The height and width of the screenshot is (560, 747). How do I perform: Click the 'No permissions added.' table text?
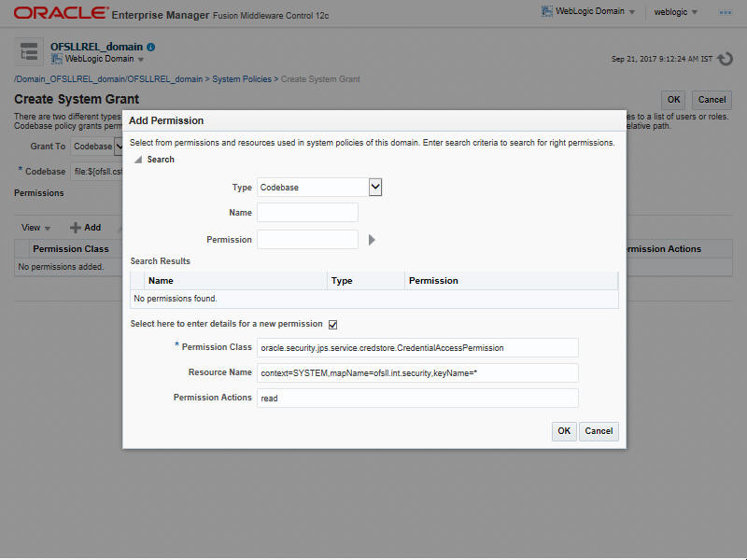(x=61, y=267)
